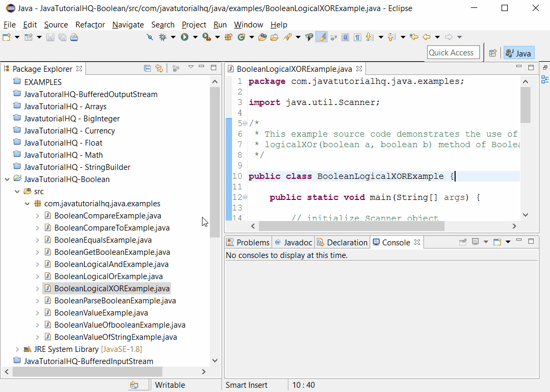Click the Run with External Tools icon
The width and height of the screenshot is (550, 392).
[x=207, y=37]
